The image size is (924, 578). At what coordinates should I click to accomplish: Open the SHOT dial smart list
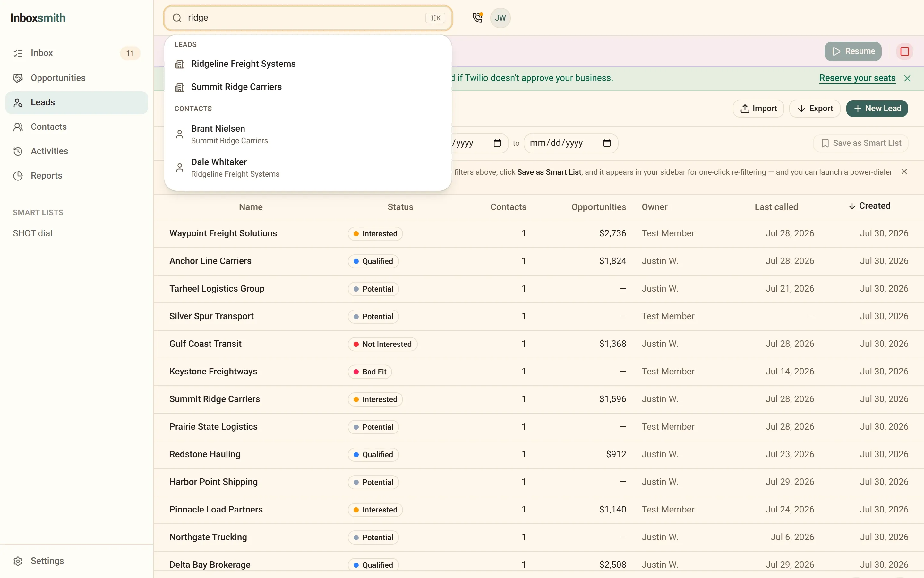click(32, 233)
